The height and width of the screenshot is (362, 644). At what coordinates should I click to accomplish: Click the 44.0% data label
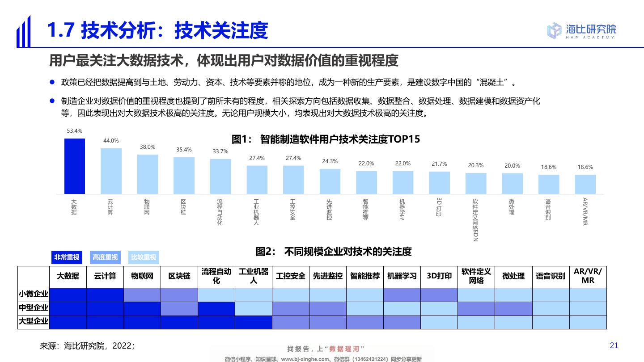coord(111,141)
